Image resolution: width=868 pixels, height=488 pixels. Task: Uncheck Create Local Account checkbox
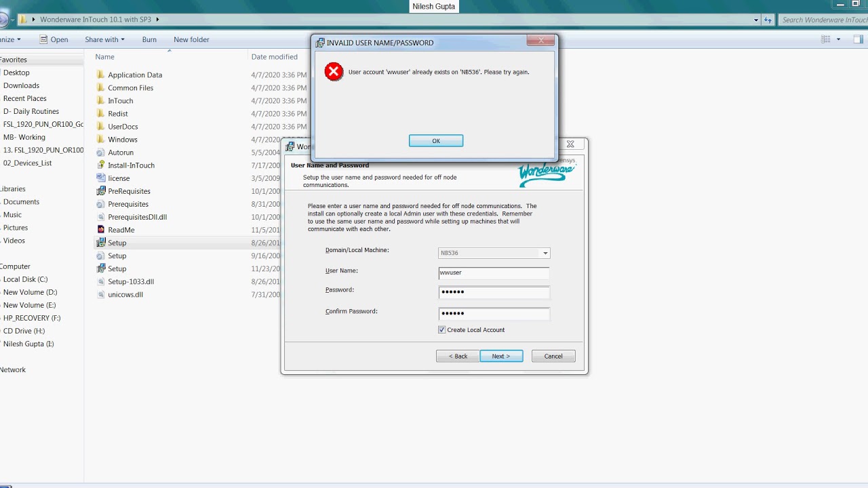442,330
